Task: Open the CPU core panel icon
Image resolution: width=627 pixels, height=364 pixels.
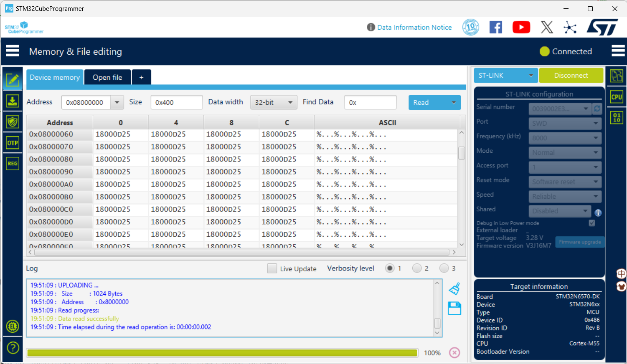Action: click(617, 96)
